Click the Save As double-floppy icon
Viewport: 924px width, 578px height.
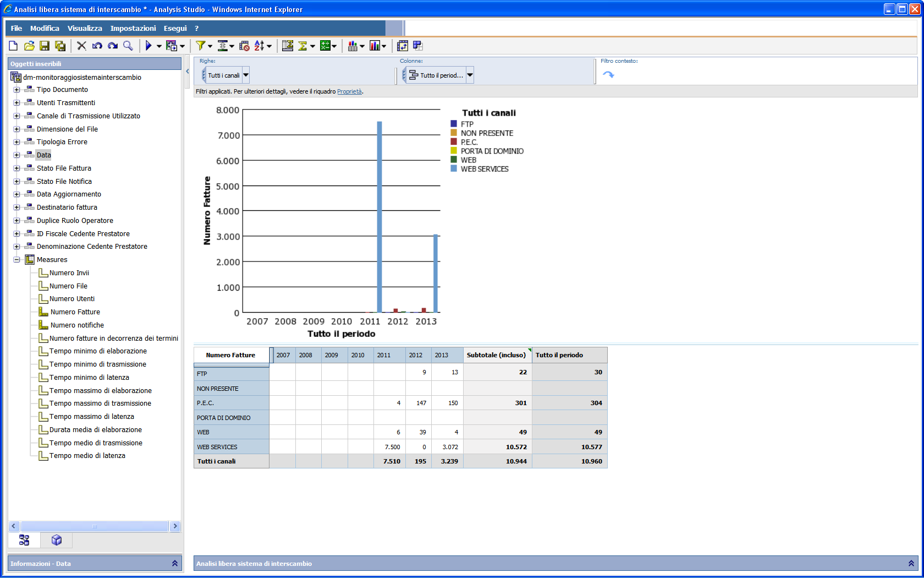tap(60, 46)
